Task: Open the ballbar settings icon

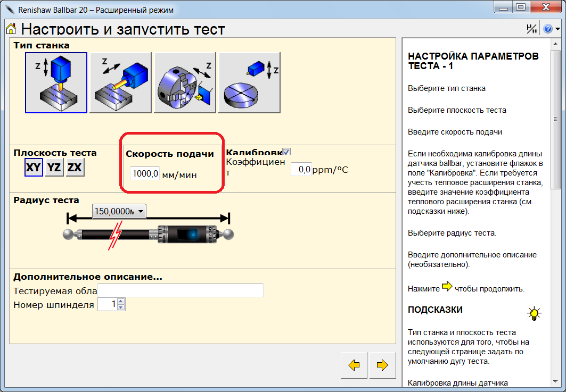Action: pyautogui.click(x=531, y=29)
